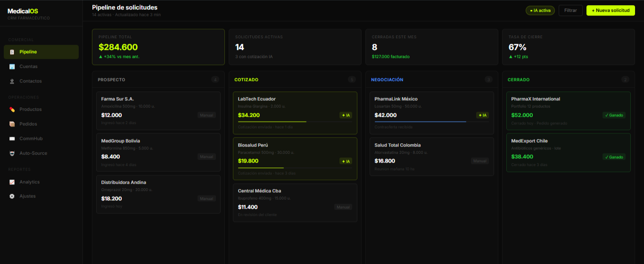This screenshot has width=644, height=264.
Task: Click the Prospecto column count badge
Action: pos(215,80)
